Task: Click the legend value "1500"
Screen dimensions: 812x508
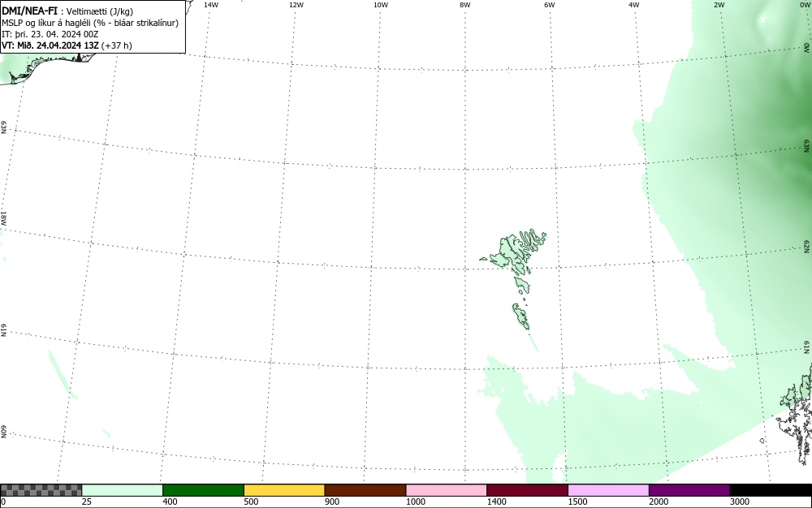Action: tap(578, 502)
